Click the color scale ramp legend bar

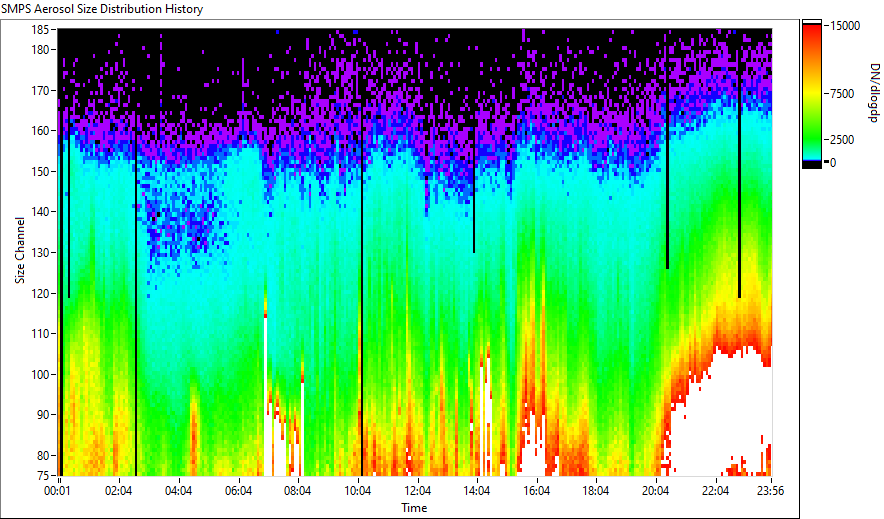[812, 94]
